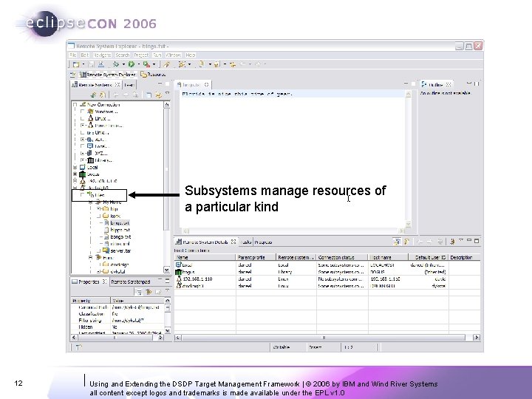Click the Writable status bar entry
This screenshot has width=532, height=399.
coord(282,347)
